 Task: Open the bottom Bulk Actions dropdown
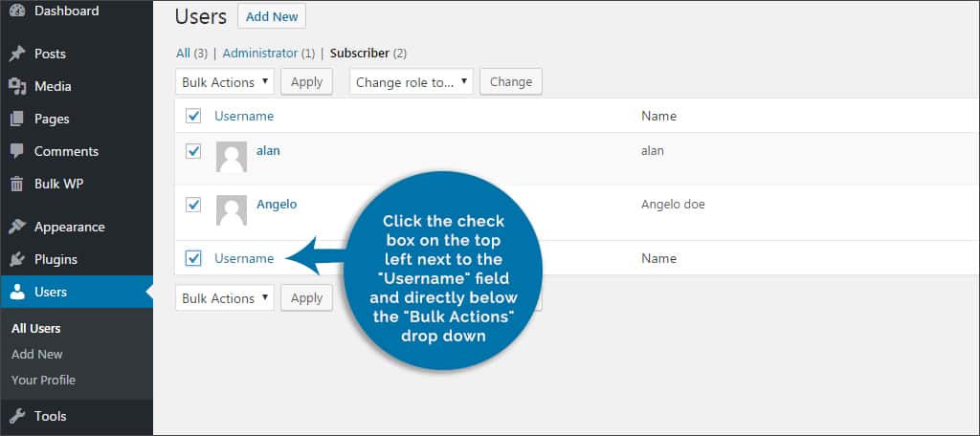[224, 298]
